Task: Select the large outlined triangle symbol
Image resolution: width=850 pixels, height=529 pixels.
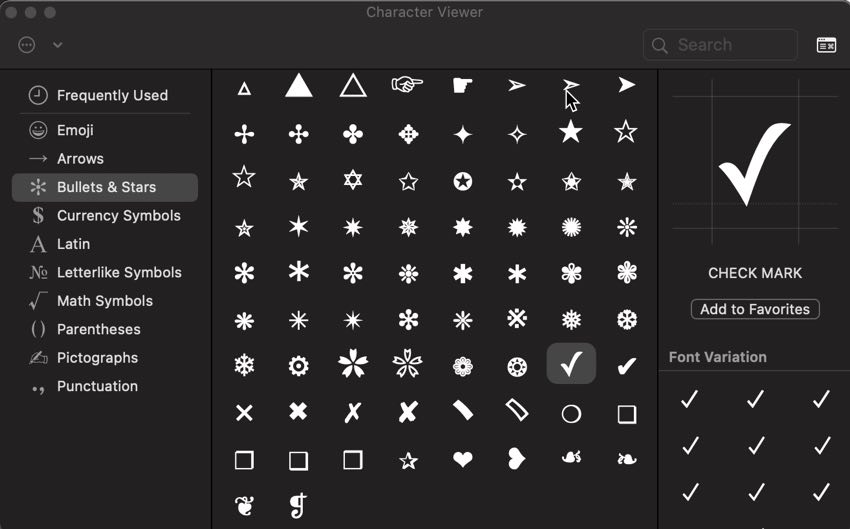Action: [353, 86]
